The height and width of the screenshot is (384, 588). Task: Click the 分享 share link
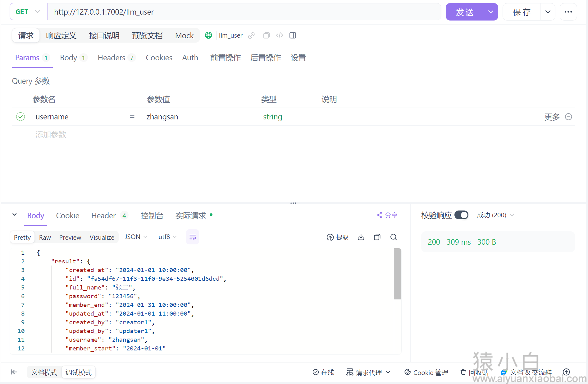[387, 215]
